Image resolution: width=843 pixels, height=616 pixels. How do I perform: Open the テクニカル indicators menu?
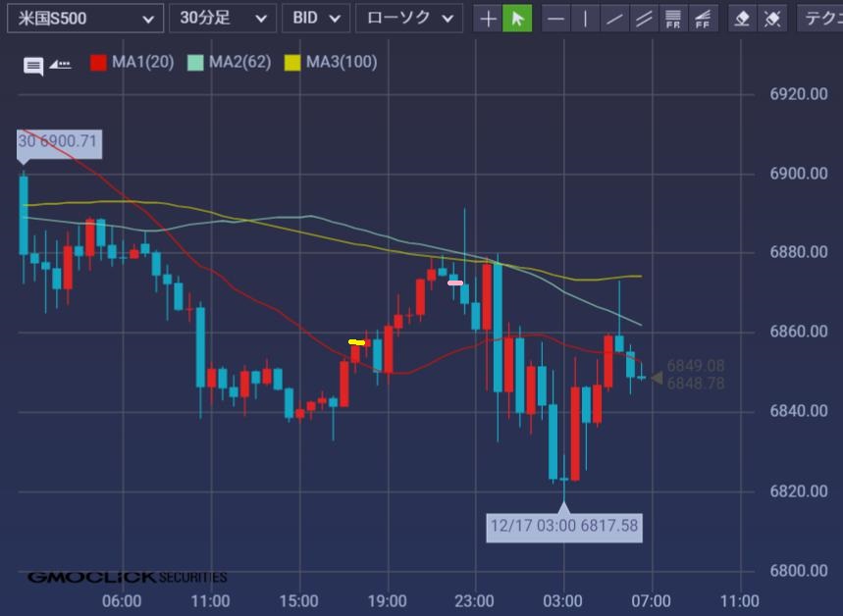point(822,19)
